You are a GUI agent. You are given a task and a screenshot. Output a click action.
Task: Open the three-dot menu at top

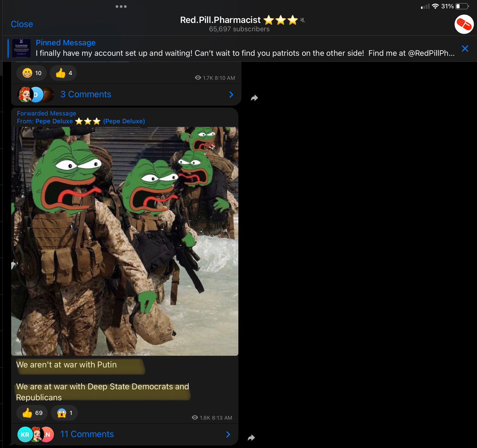[x=121, y=7]
